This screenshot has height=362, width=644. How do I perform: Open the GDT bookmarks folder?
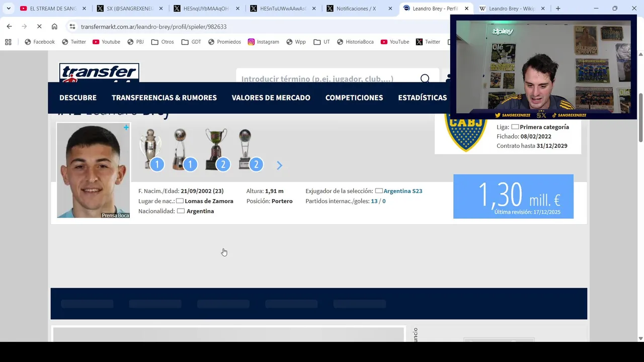click(x=191, y=42)
